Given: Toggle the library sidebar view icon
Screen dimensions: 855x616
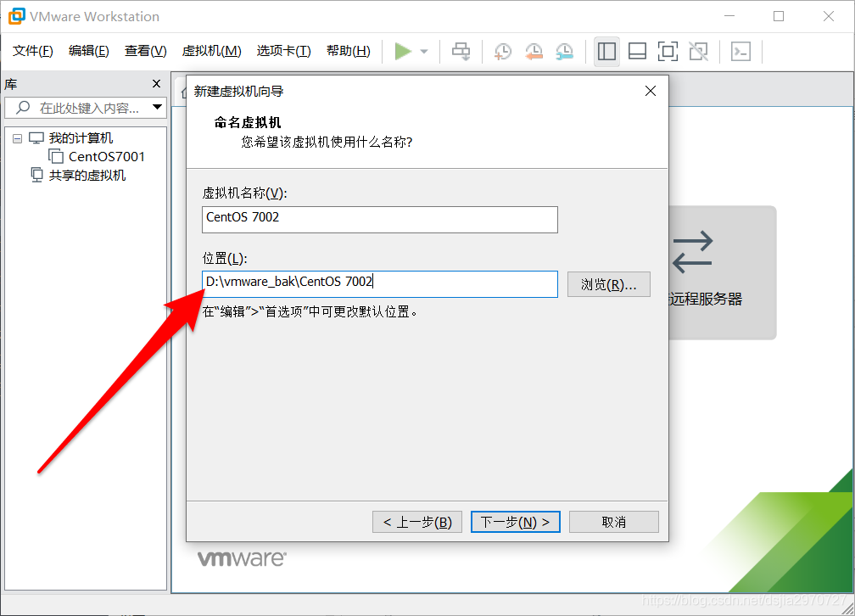Looking at the screenshot, I should (607, 51).
